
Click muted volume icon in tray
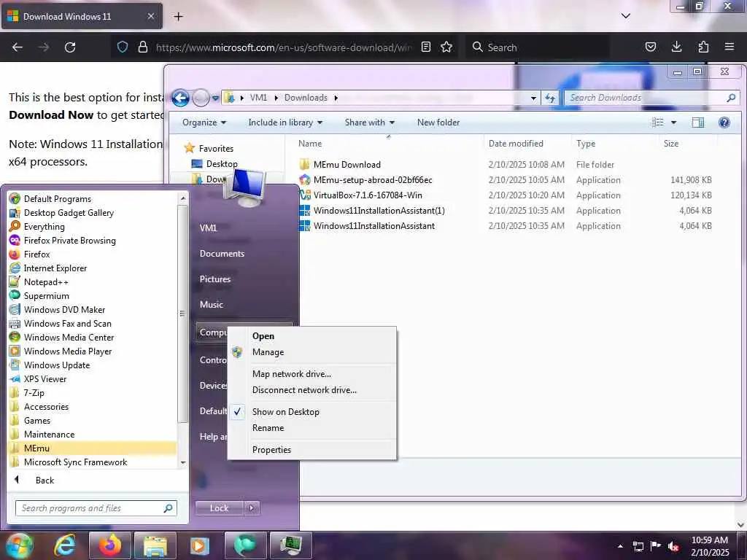[x=673, y=546]
